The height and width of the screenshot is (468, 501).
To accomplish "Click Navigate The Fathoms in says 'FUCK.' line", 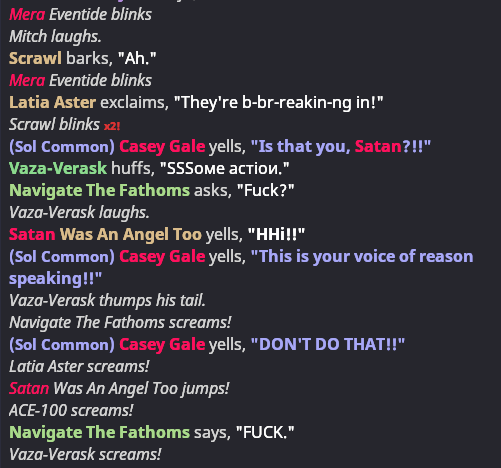I will [99, 433].
